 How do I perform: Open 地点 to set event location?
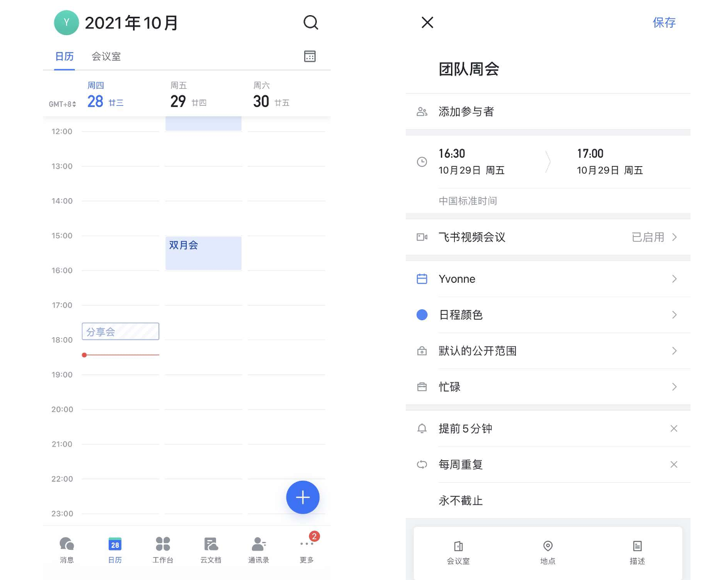(x=548, y=551)
